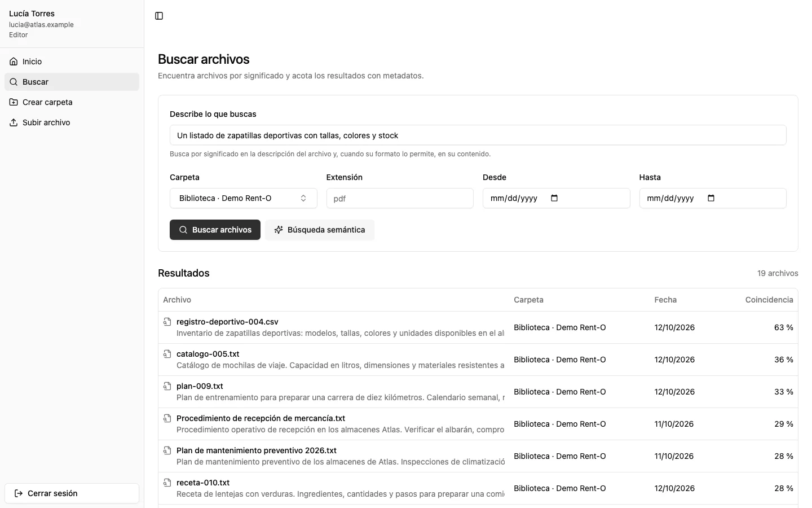Open Subir archivo from the sidebar
The image size is (812, 508).
click(72, 122)
